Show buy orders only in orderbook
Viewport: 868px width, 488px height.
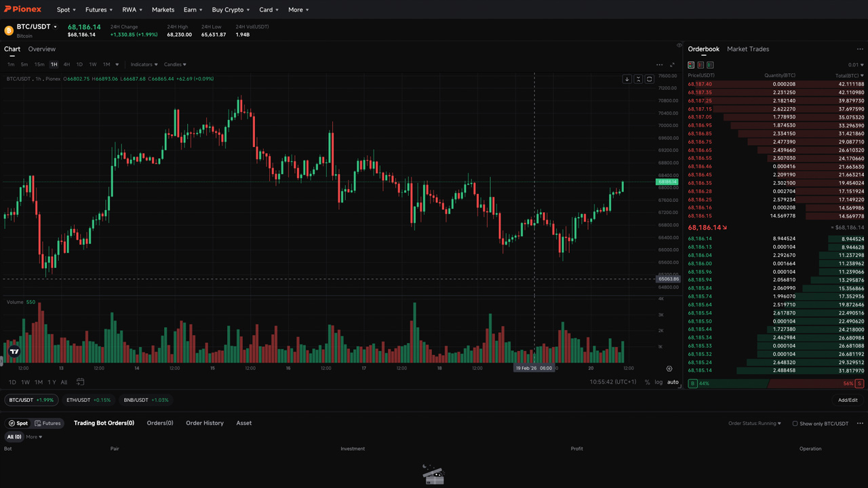pyautogui.click(x=710, y=65)
